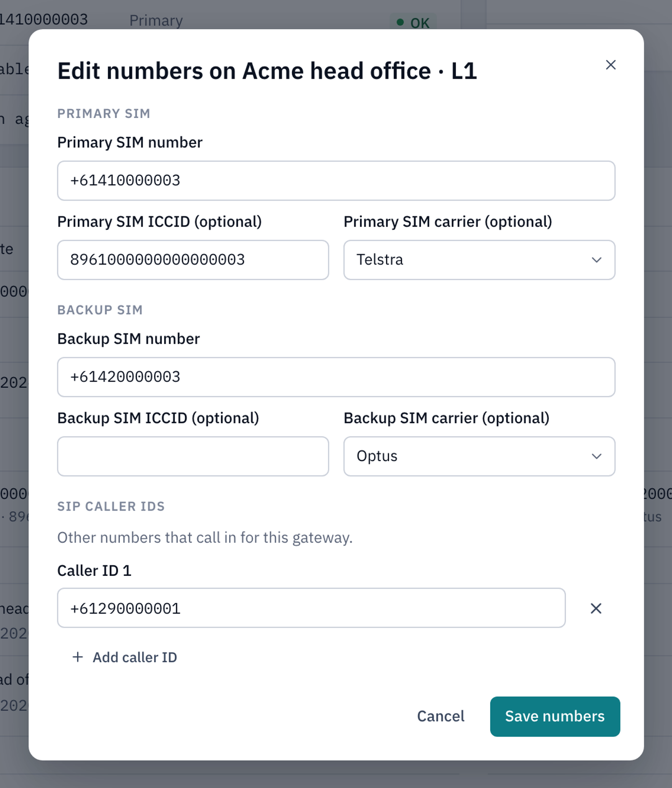Screen dimensions: 672x788
Task: Click the 'Primary SIM carrier (optional)' label
Action: coord(448,222)
